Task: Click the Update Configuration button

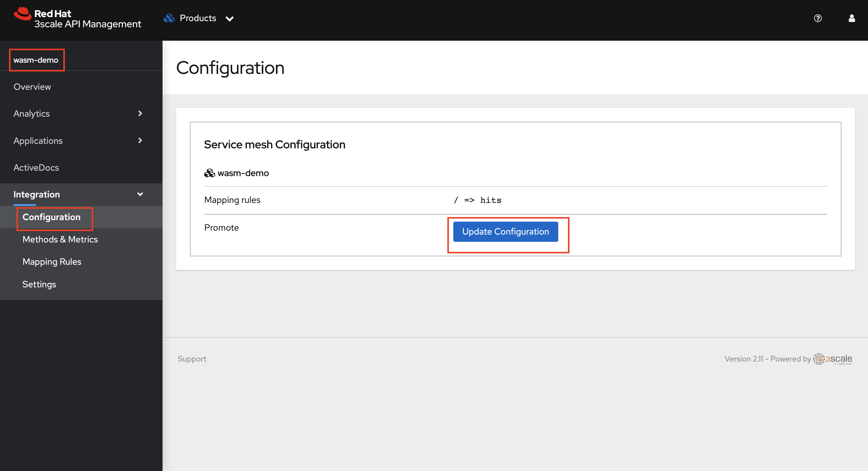Action: pos(505,232)
